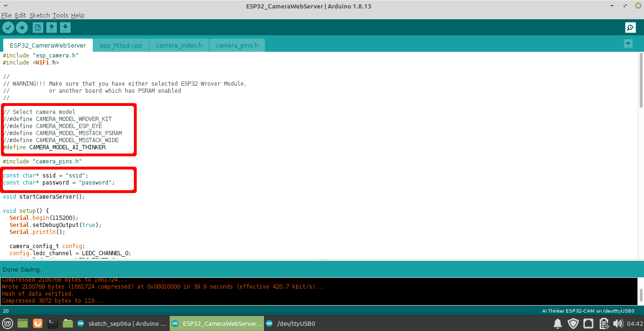Click the 04:42 clock
This screenshot has width=644, height=331.
635,323
